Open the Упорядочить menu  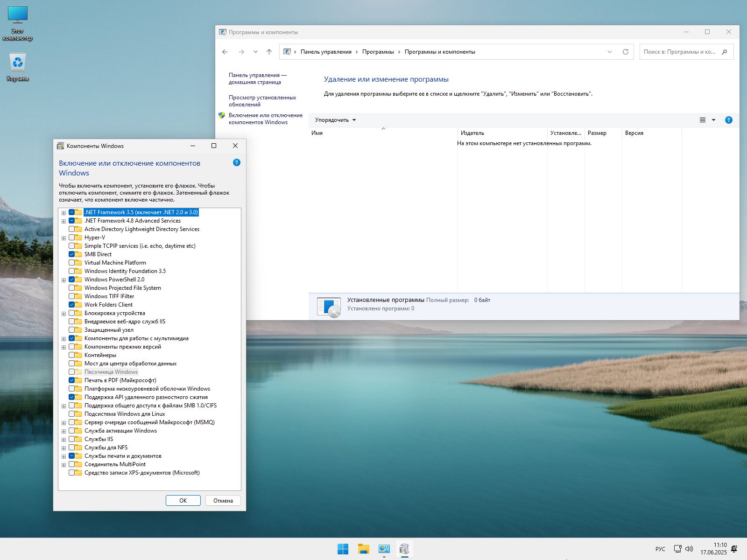pyautogui.click(x=335, y=120)
